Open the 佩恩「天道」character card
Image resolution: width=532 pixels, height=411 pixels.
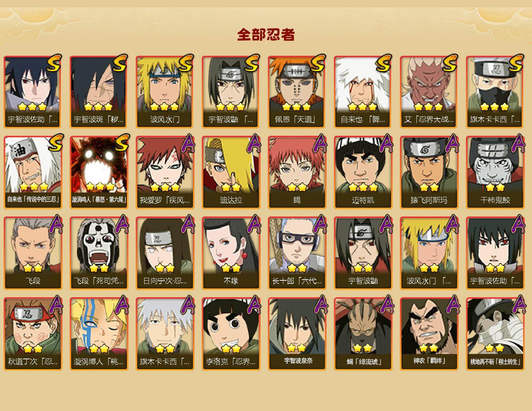tap(297, 92)
